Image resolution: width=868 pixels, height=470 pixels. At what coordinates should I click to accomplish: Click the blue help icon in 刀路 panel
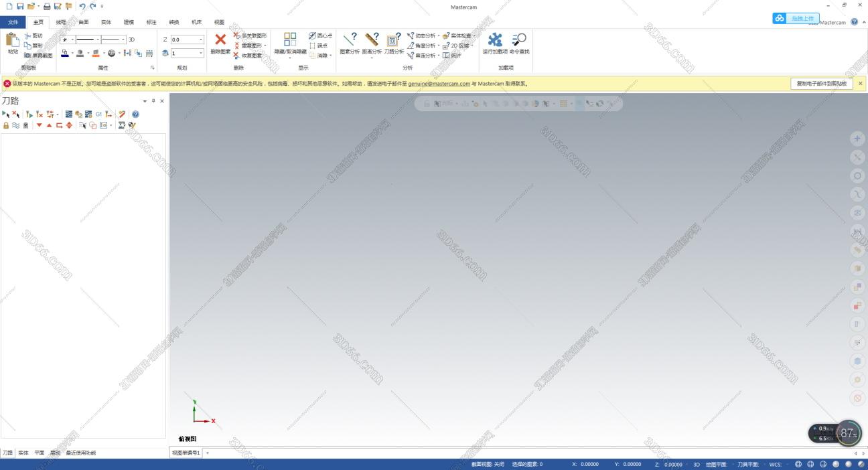click(x=135, y=114)
